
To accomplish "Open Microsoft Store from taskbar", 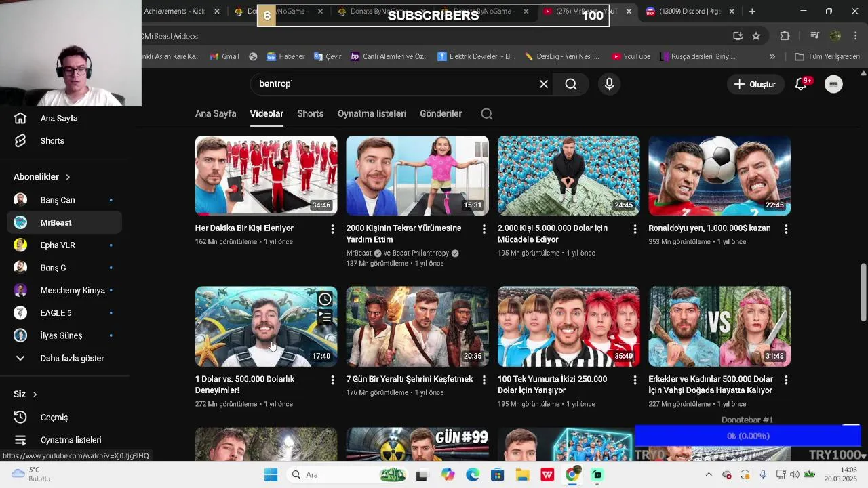I will [497, 474].
